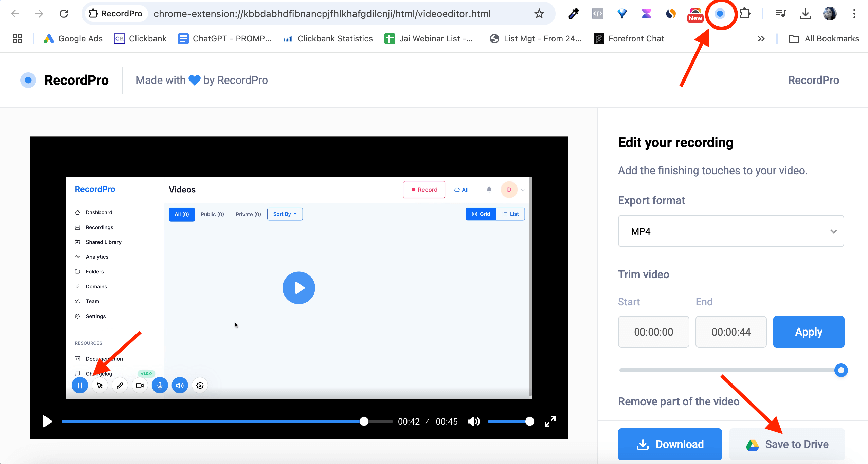Reload the page

click(x=64, y=14)
